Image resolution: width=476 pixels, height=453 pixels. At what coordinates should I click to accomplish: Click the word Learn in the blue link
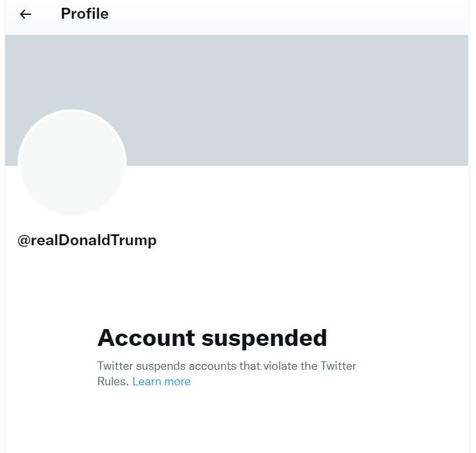(x=147, y=381)
